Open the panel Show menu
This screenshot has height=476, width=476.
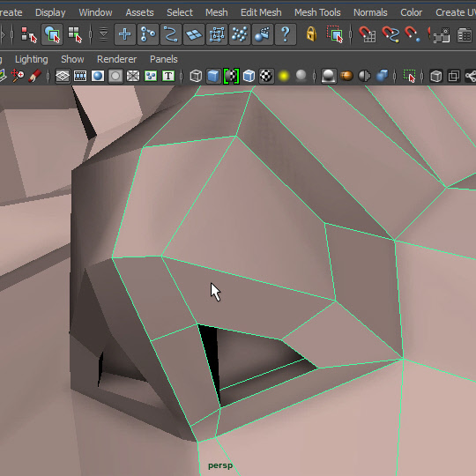coord(72,59)
